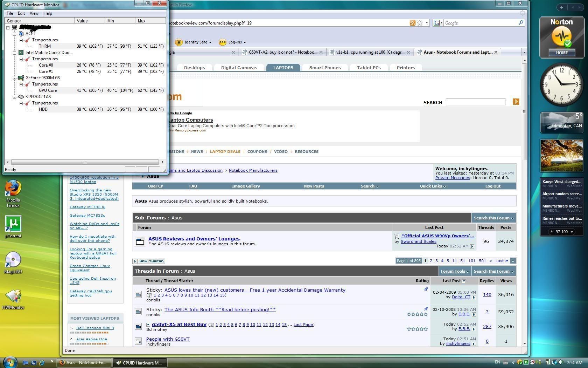This screenshot has height=368, width=588.
Task: Collapse the Intel Mobile Core 2 Duo node
Action: click(x=15, y=53)
